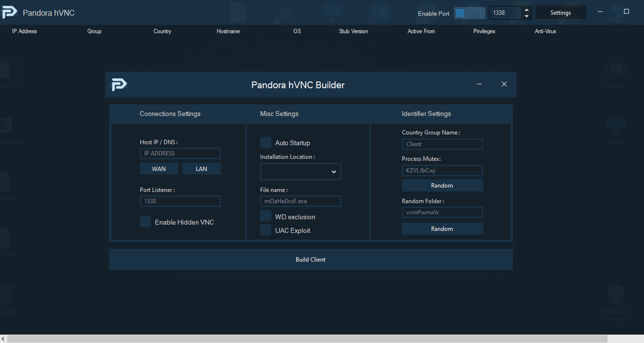Click the Country column header
Viewport: 644px width, 343px height.
coord(162,31)
